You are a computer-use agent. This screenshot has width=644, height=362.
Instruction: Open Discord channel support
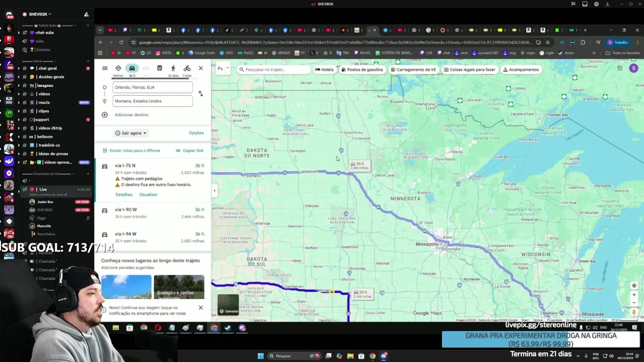[x=55, y=120]
